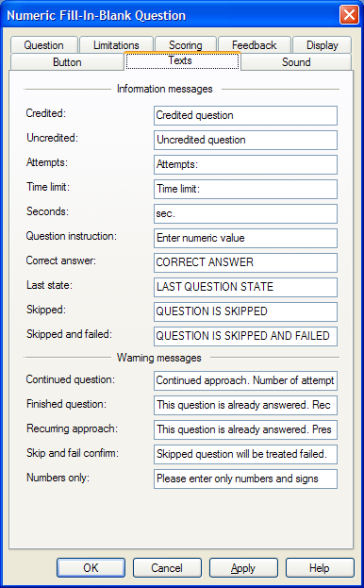Screen dimensions: 364x588
Task: Open the Display tab
Action: click(x=323, y=45)
